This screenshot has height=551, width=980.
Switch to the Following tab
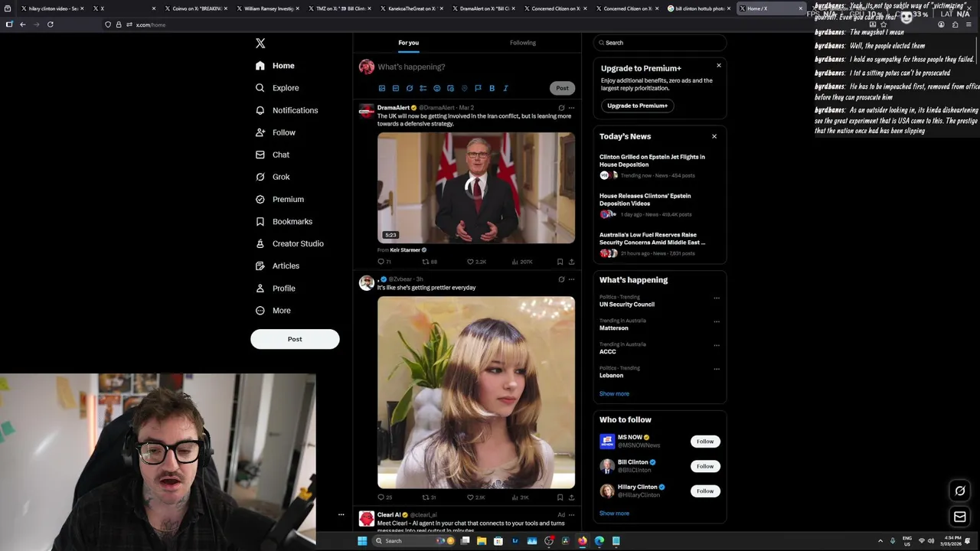(x=523, y=43)
